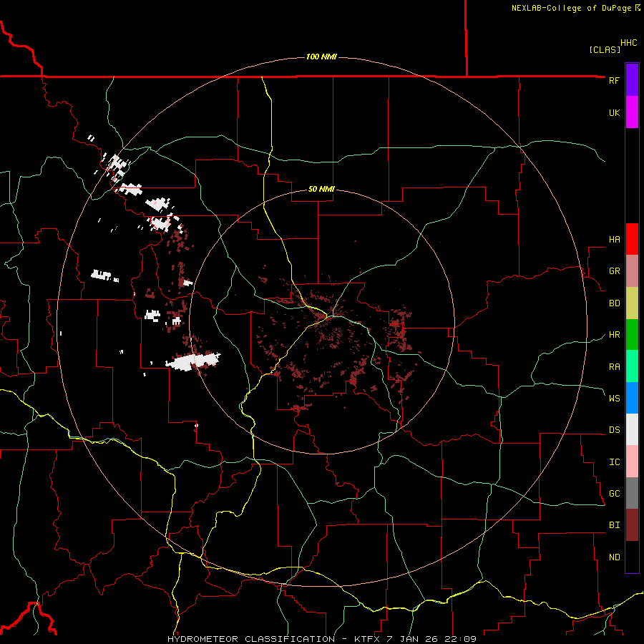Select the GR dusty-pink legend swatch
This screenshot has width=644, height=644.
click(x=632, y=270)
